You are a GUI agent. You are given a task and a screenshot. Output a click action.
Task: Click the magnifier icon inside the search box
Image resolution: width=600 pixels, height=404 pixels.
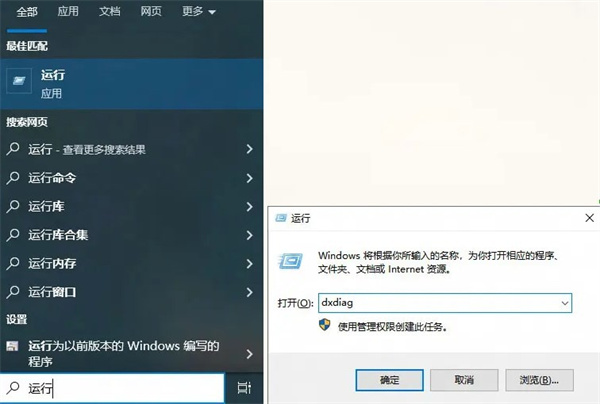13,388
